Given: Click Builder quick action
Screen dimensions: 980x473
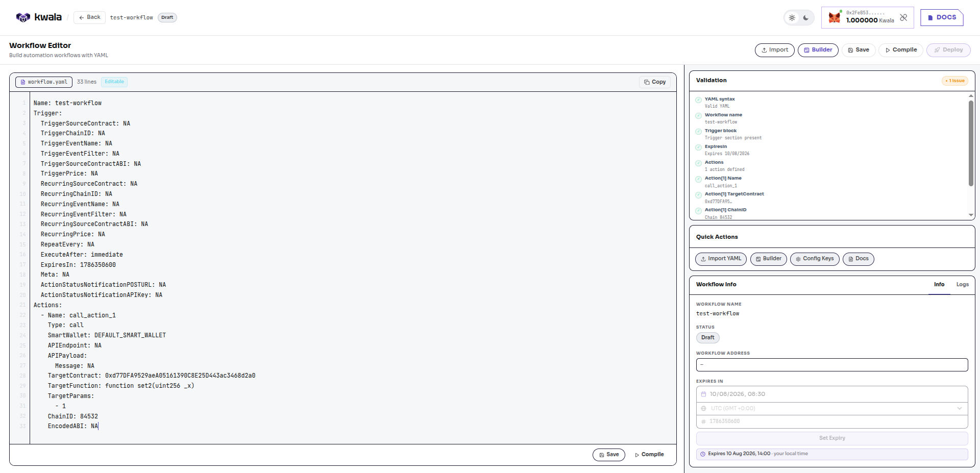Looking at the screenshot, I should (x=768, y=259).
